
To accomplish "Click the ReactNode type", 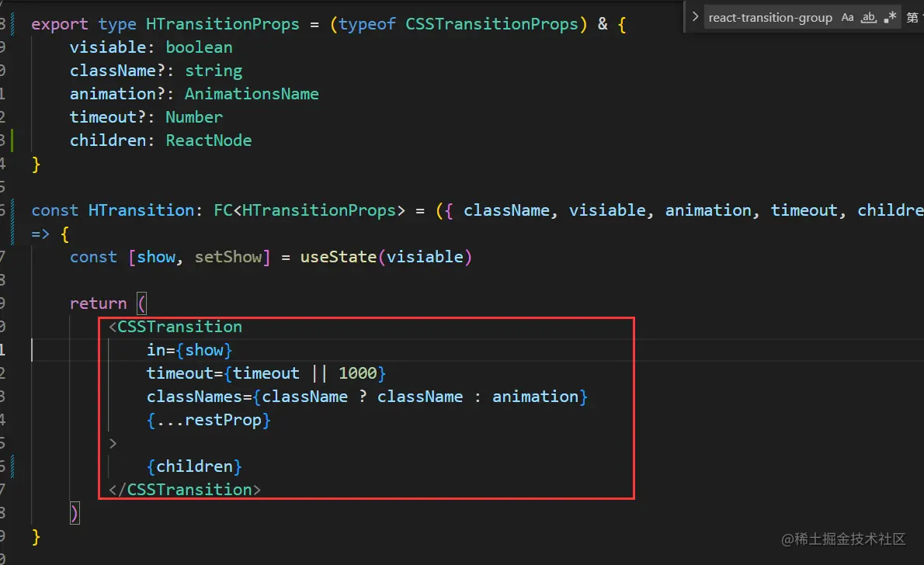I will tap(208, 140).
